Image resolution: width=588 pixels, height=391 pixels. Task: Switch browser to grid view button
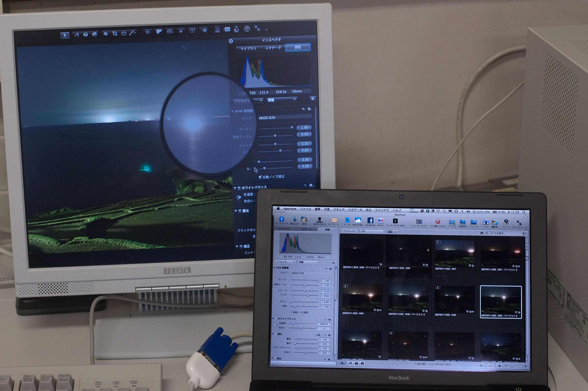(390, 232)
